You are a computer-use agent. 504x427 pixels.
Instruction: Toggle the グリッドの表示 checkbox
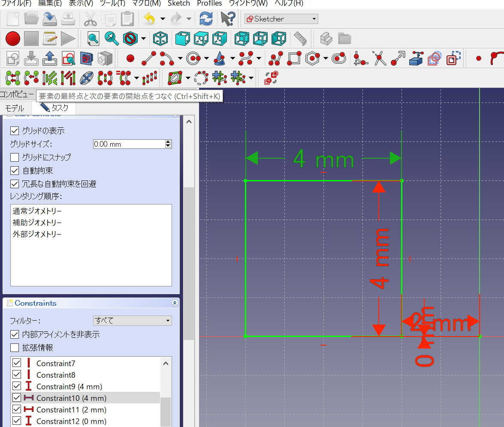point(15,131)
